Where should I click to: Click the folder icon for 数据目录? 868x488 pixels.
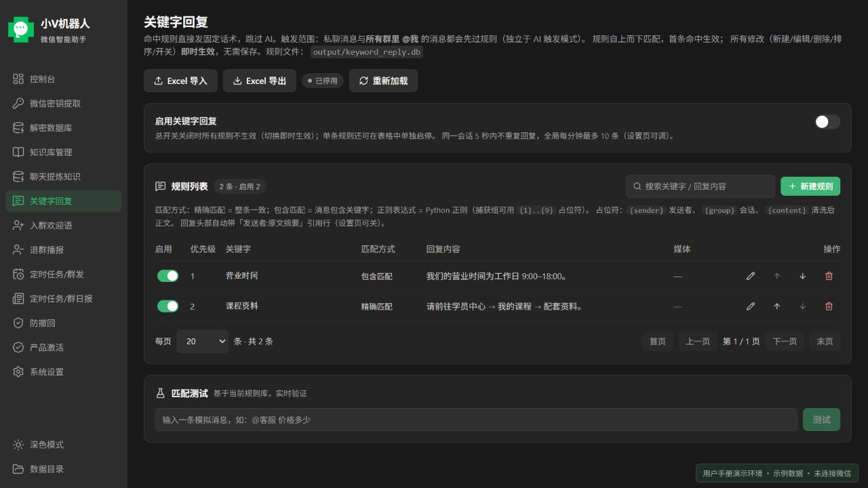pyautogui.click(x=18, y=469)
